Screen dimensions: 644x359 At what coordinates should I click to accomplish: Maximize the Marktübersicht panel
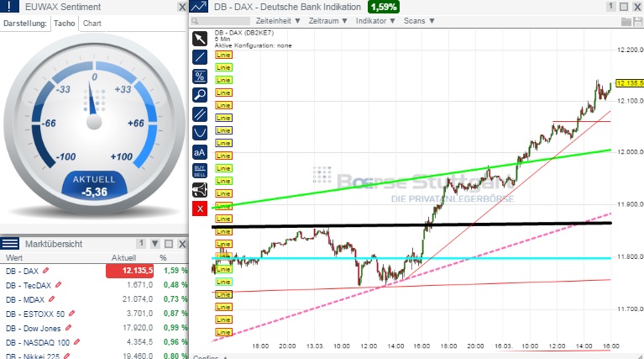point(169,244)
